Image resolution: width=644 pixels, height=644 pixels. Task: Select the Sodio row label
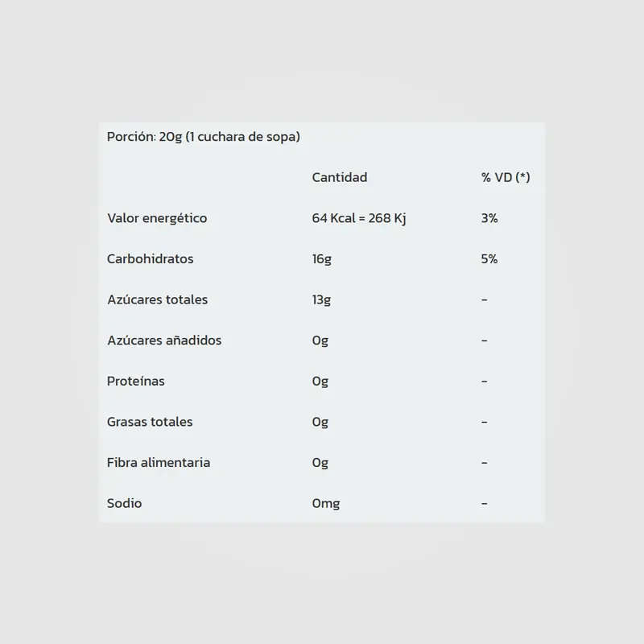124,503
